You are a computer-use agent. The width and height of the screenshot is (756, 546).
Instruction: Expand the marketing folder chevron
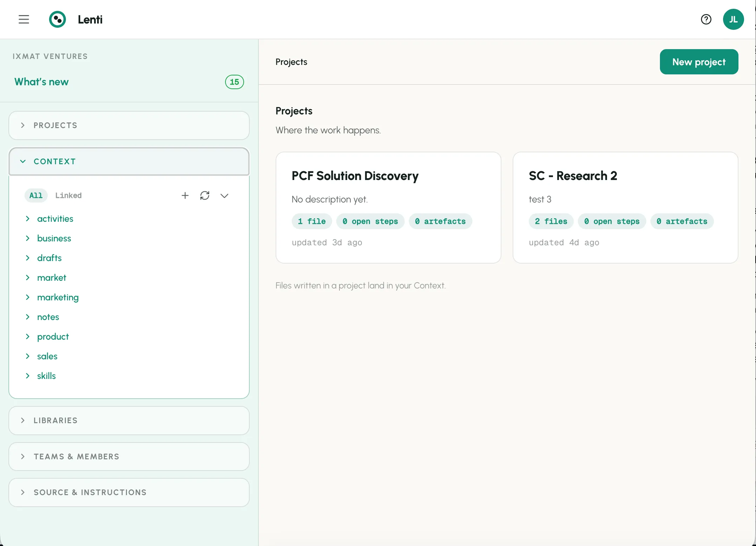pos(27,297)
